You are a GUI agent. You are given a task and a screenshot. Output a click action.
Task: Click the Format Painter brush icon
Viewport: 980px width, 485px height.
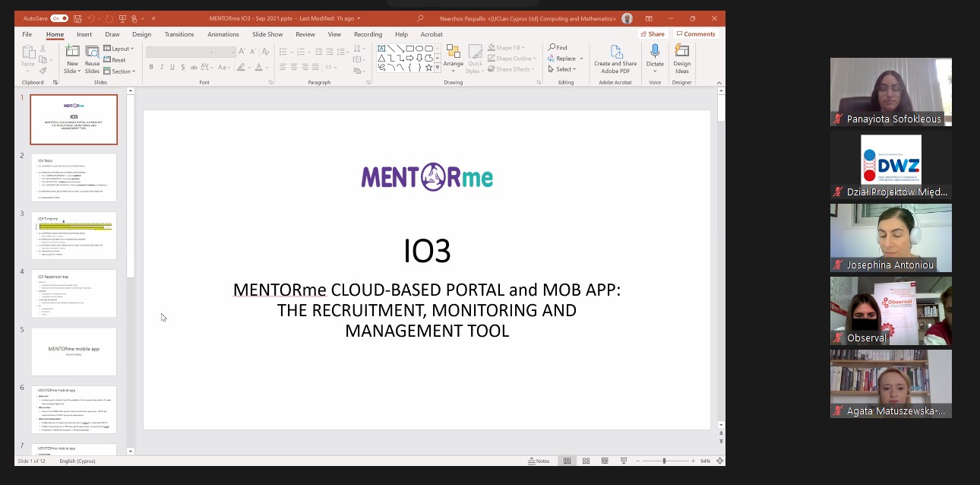pyautogui.click(x=43, y=71)
